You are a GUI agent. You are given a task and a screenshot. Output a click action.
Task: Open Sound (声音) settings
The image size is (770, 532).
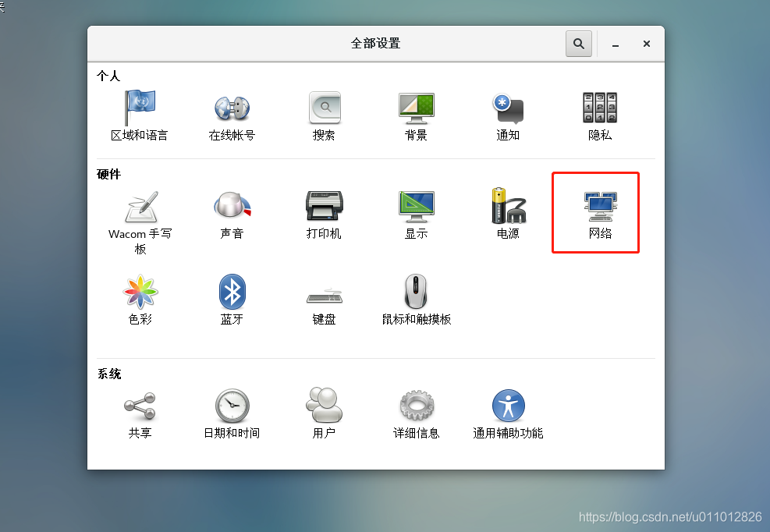click(x=232, y=215)
